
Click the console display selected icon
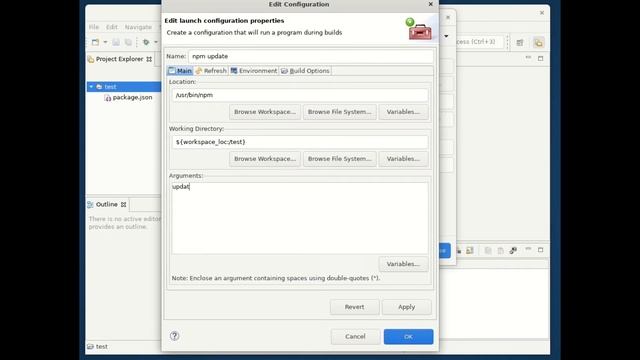(469, 250)
